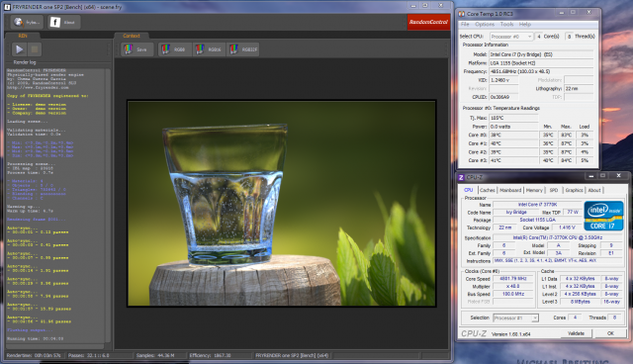Open the Tools menu in Core Temp

(506, 24)
